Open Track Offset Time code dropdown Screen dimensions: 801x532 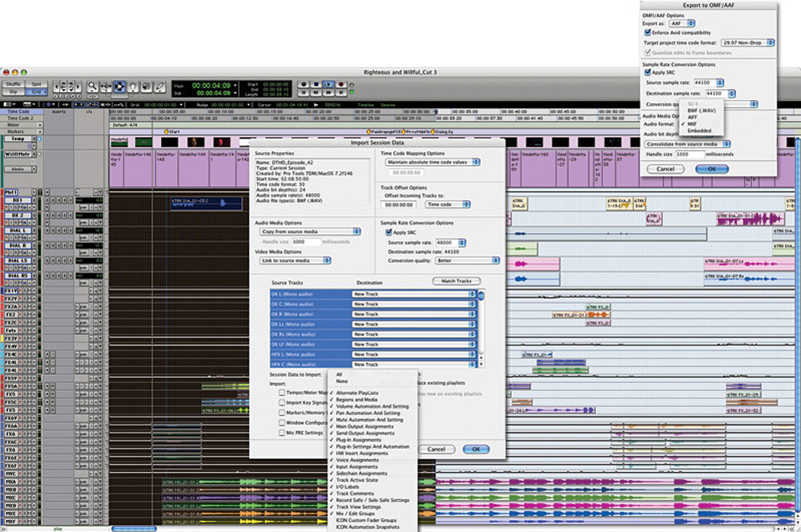(x=448, y=204)
